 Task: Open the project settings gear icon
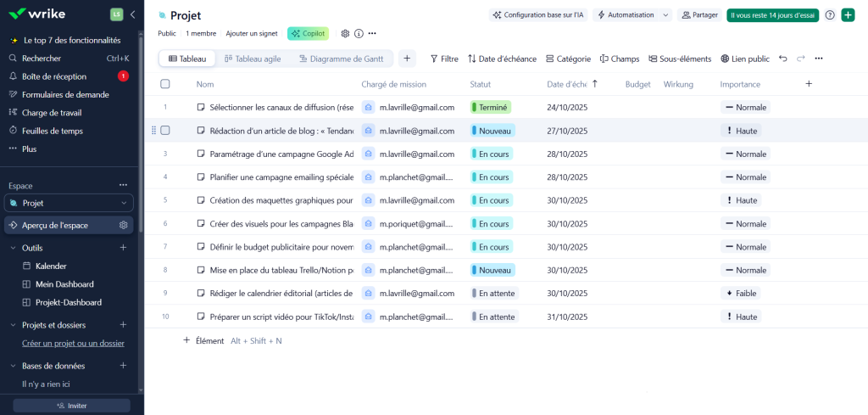(345, 33)
